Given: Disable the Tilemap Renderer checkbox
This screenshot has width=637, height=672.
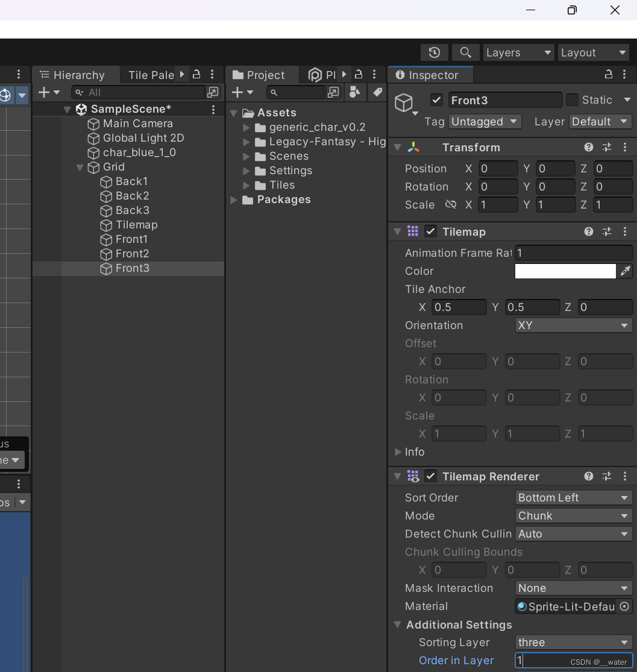Looking at the screenshot, I should point(430,476).
